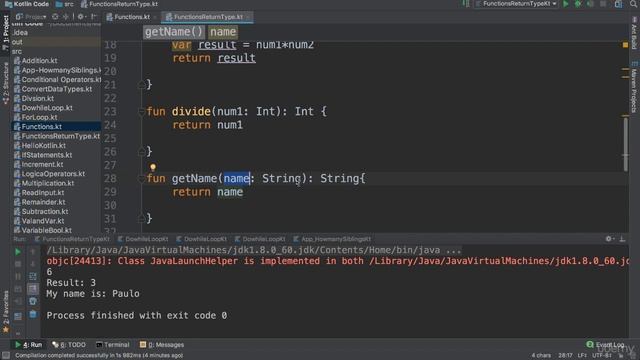Click the editor vertical scrollbar thumb
Viewport: 640px width, 360px height.
625,144
